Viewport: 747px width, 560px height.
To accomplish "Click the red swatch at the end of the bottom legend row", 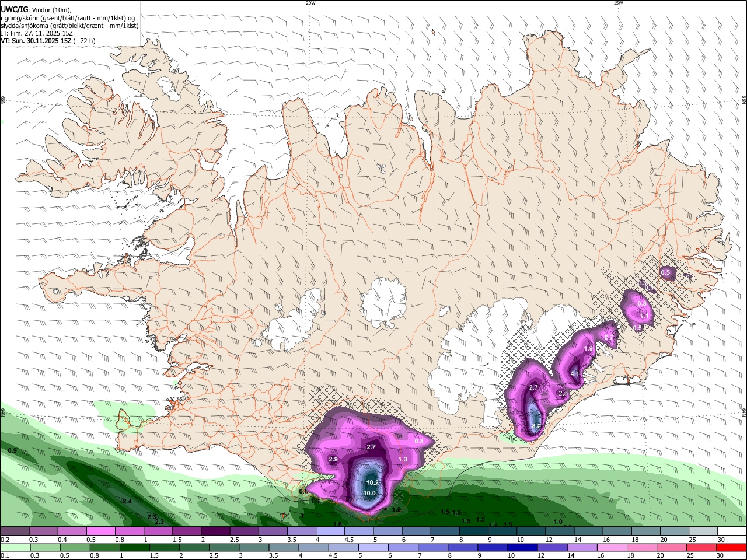I will pyautogui.click(x=731, y=547).
